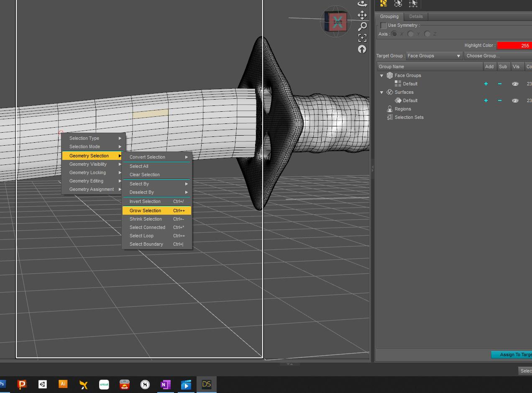Click the Group Name column header
Viewport: 532px width, 393px height.
(430, 67)
